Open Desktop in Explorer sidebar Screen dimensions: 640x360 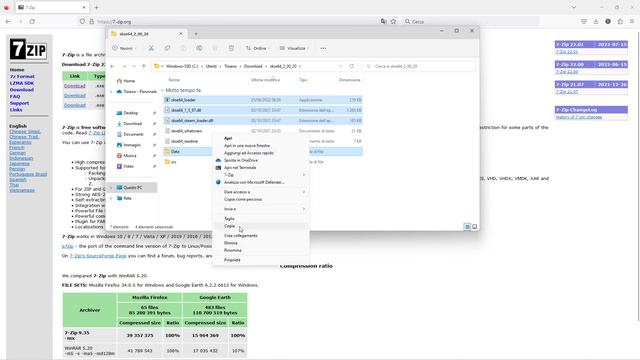tap(131, 113)
